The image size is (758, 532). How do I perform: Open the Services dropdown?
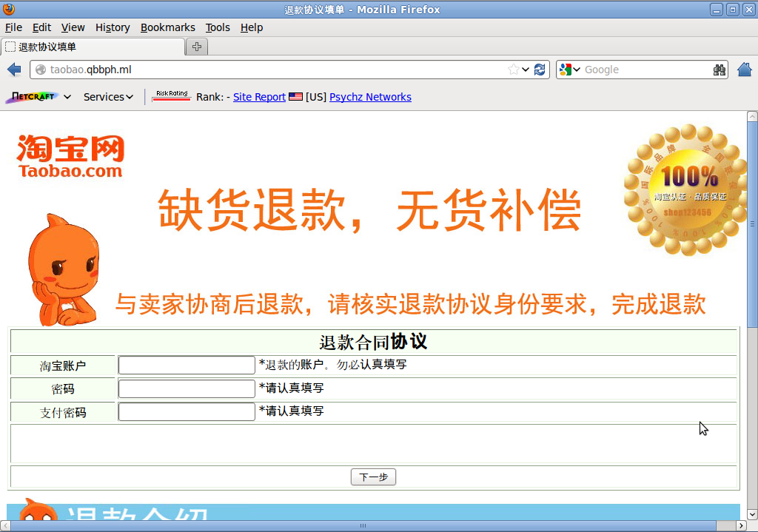tap(108, 97)
